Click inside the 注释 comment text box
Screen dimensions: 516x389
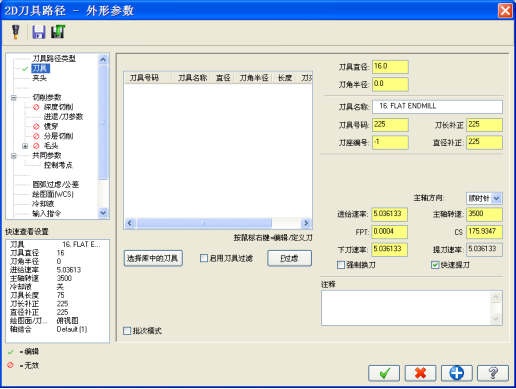click(407, 308)
